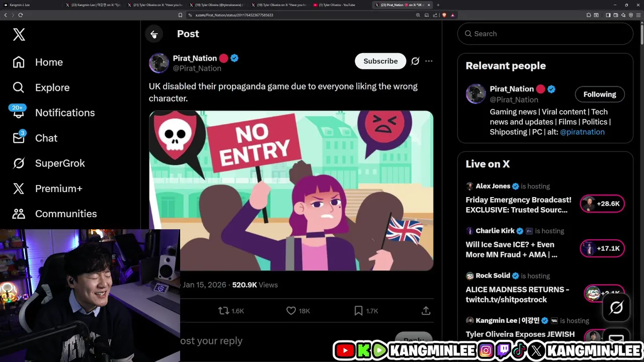The width and height of the screenshot is (644, 362).
Task: Focus the Search input field
Action: click(545, 34)
